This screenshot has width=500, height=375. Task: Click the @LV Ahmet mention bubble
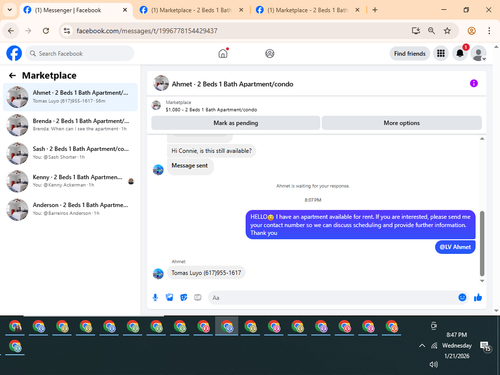click(x=455, y=247)
